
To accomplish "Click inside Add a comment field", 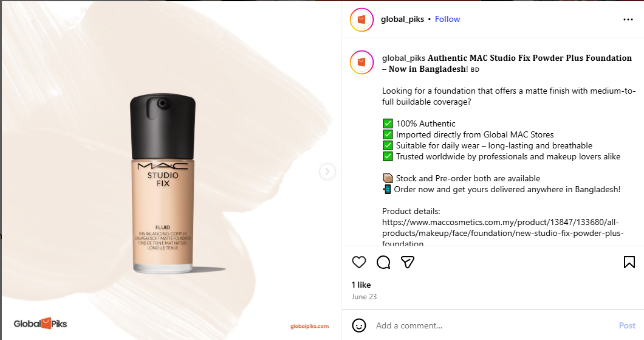I will pyautogui.click(x=493, y=325).
